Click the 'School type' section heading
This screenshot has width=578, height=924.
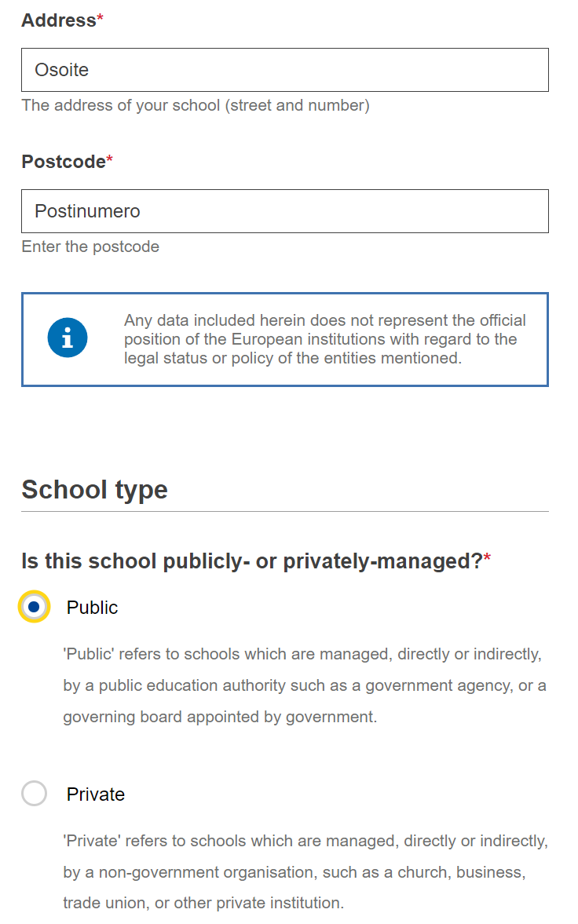[x=95, y=489]
